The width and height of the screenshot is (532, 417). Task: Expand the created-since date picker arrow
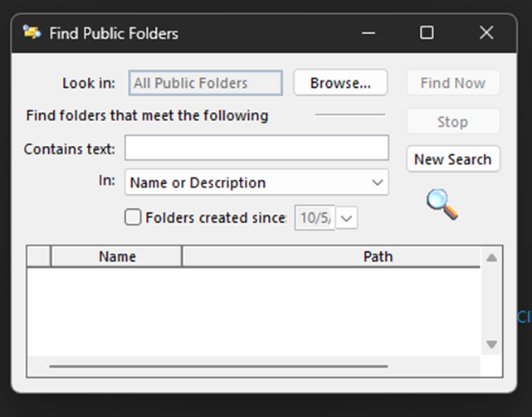[346, 218]
